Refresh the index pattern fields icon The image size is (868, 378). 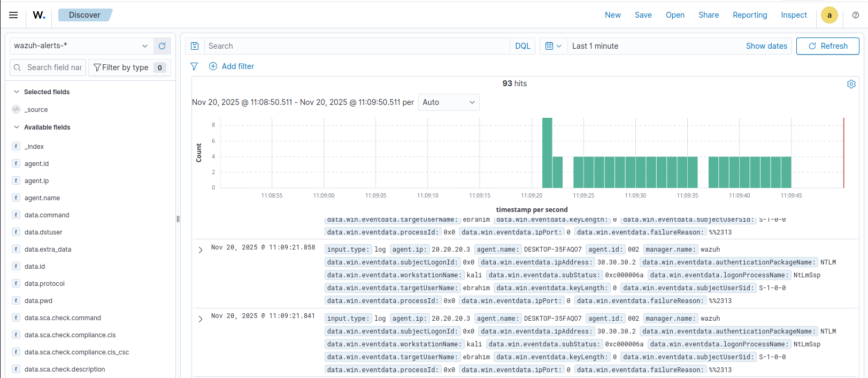click(162, 46)
